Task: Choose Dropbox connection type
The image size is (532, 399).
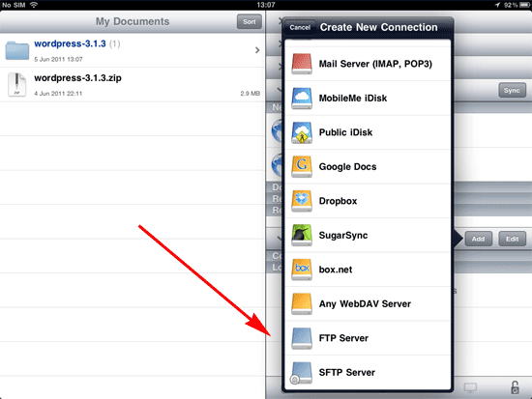Action: click(368, 201)
